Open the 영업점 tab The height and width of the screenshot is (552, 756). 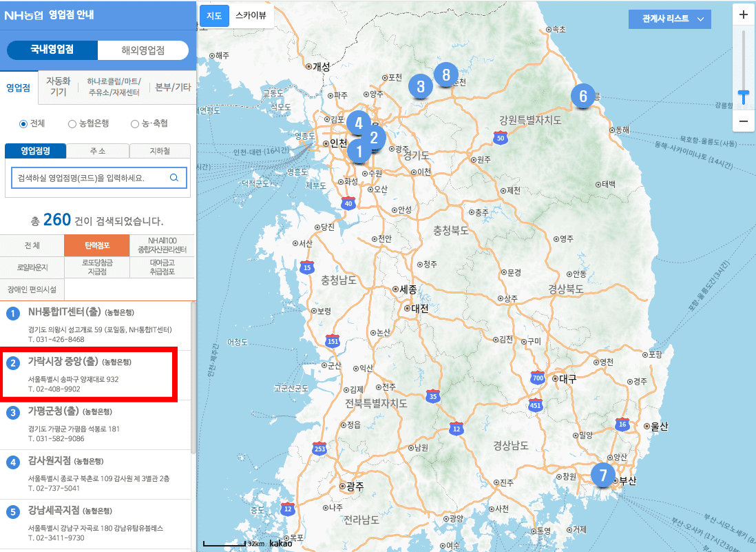tap(19, 88)
